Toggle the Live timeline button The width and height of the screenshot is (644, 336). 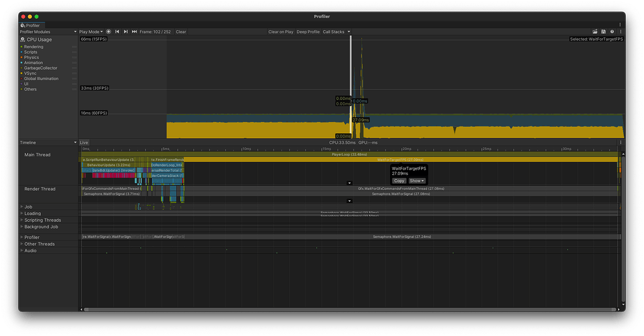[x=84, y=143]
